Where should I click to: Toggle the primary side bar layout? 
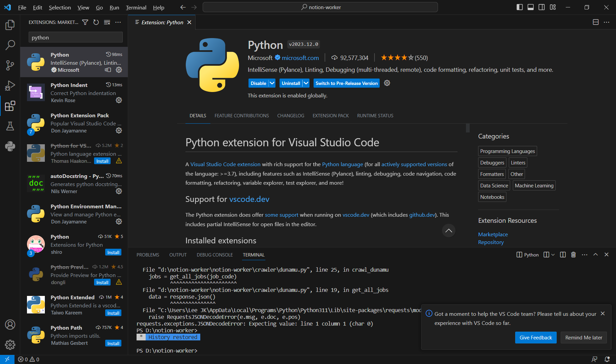click(520, 7)
